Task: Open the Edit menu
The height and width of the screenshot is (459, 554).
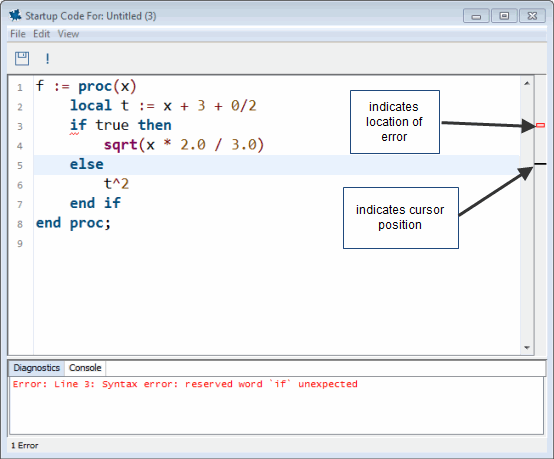Action: click(x=41, y=34)
